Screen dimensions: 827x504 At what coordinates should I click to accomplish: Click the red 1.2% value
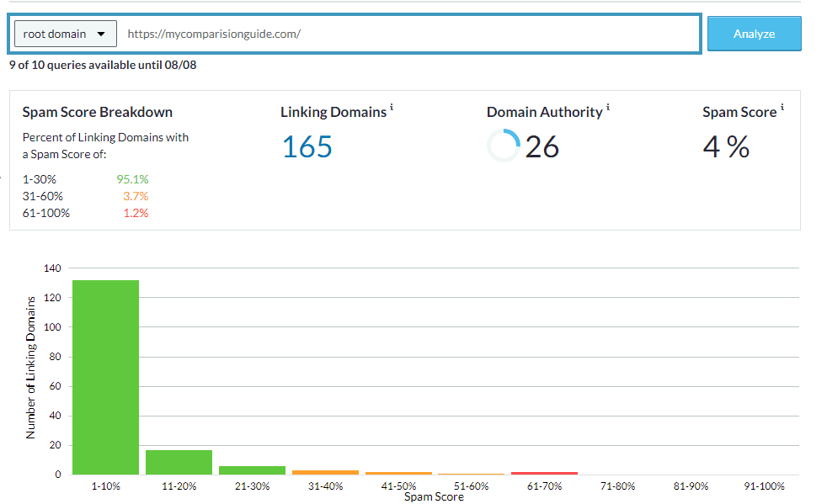[136, 213]
